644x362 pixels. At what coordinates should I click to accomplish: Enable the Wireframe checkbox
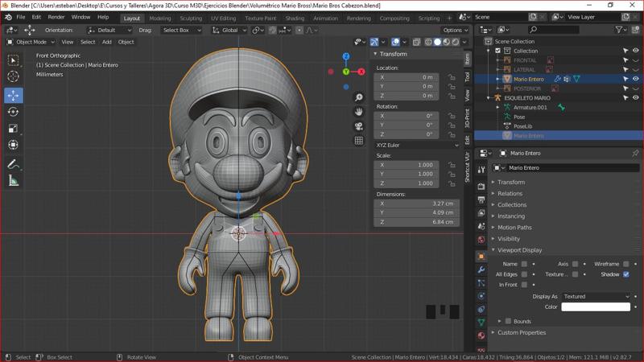(x=626, y=264)
